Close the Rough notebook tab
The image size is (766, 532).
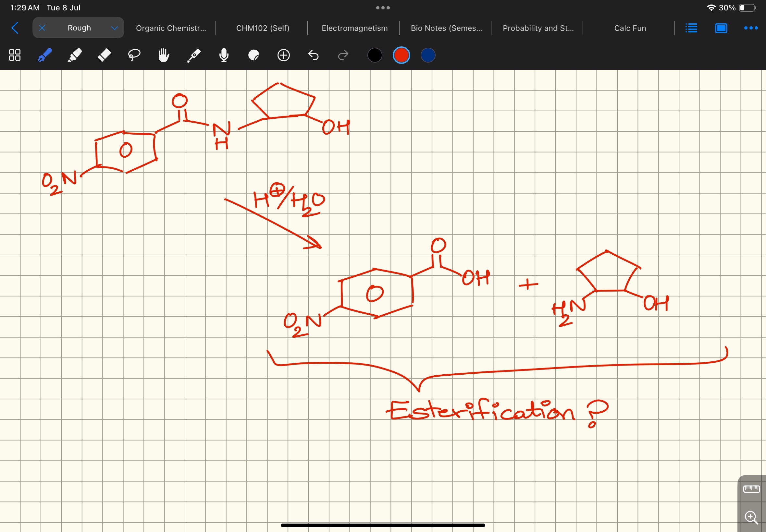tap(42, 28)
